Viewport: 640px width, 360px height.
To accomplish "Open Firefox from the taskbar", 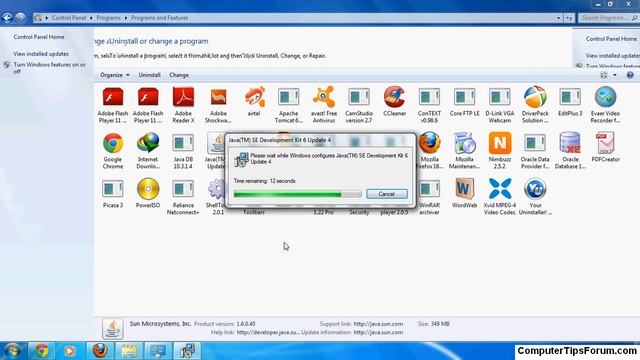I will [x=100, y=351].
